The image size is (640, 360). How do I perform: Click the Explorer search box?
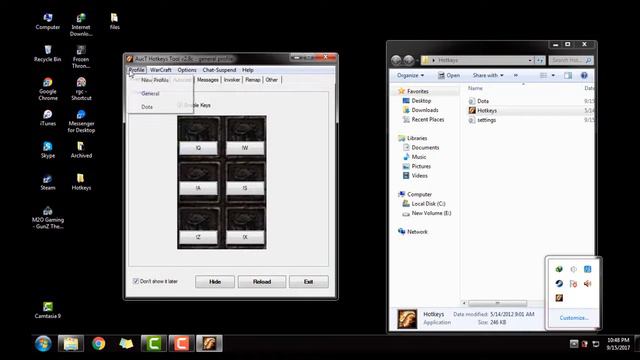pyautogui.click(x=571, y=60)
